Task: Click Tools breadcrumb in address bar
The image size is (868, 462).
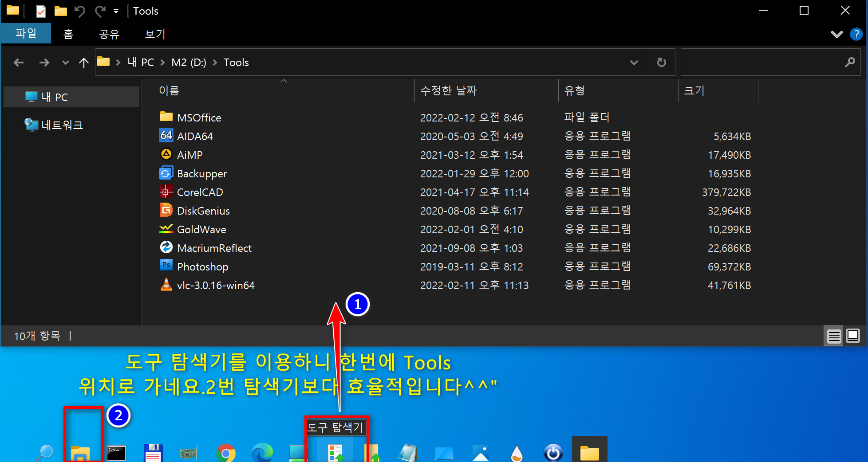Action: 236,62
